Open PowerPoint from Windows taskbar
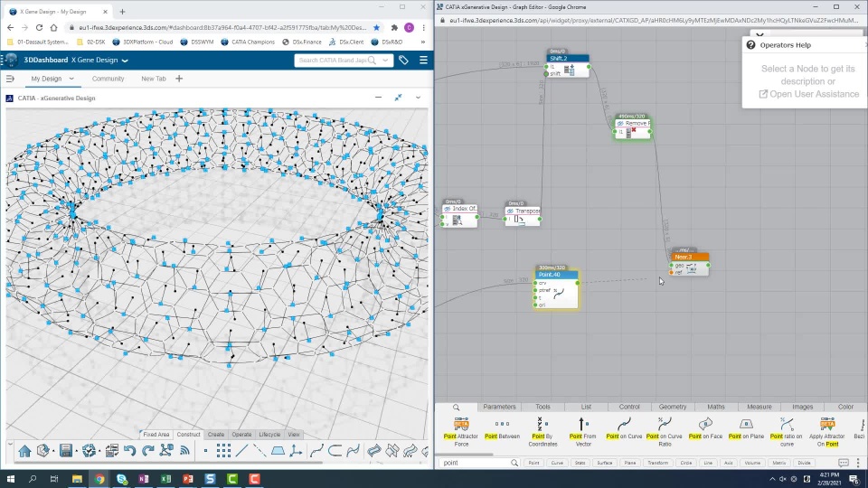Image resolution: width=868 pixels, height=488 pixels. (188, 479)
